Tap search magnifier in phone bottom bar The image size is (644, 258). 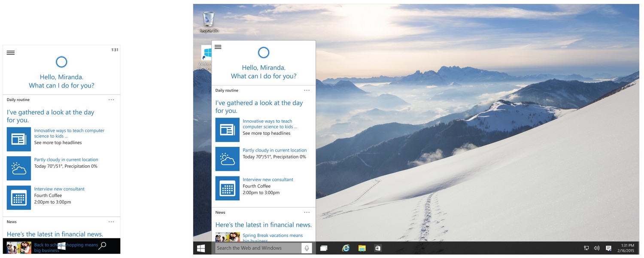(x=102, y=246)
